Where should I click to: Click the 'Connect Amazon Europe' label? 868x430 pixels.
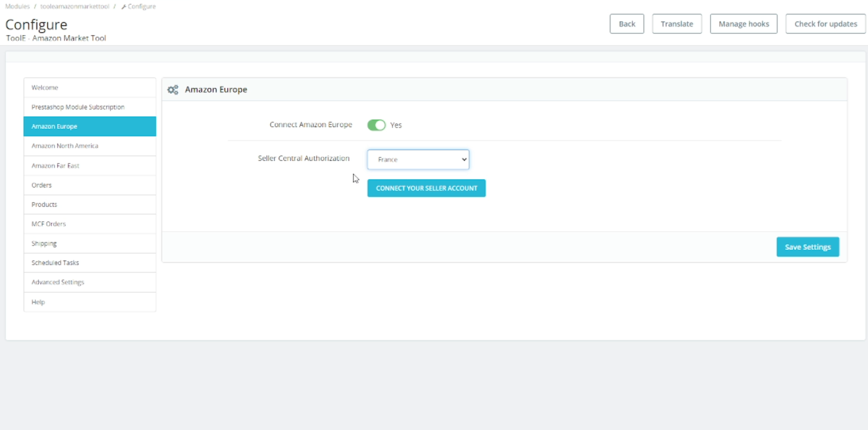(311, 125)
